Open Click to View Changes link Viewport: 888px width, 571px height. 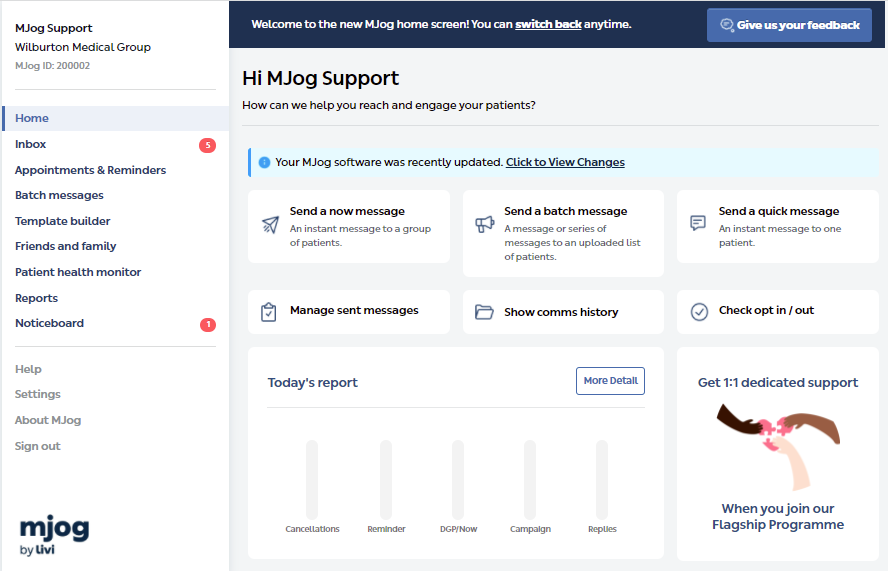565,162
